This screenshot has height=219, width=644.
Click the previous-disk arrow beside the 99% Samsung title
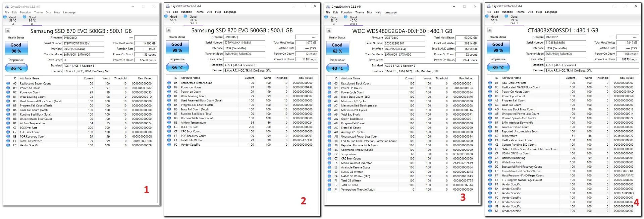tap(169, 30)
